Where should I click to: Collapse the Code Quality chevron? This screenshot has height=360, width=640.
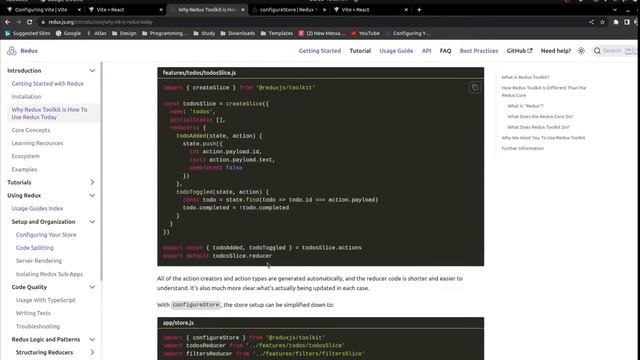[92, 287]
